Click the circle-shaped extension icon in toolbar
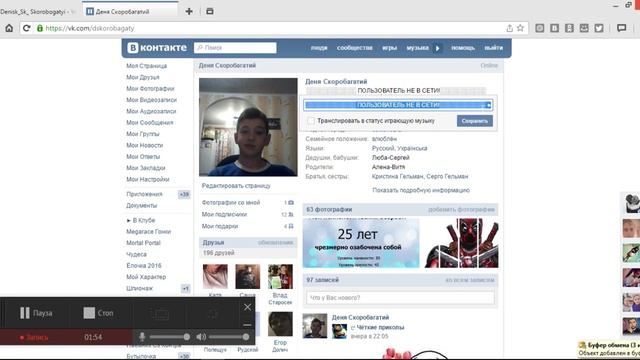This screenshot has height=360, width=640. 540,28
